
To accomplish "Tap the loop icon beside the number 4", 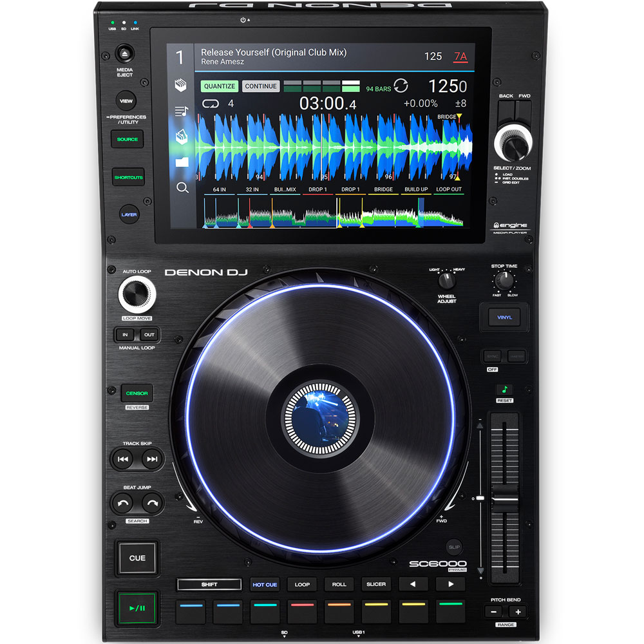I will 211,104.
